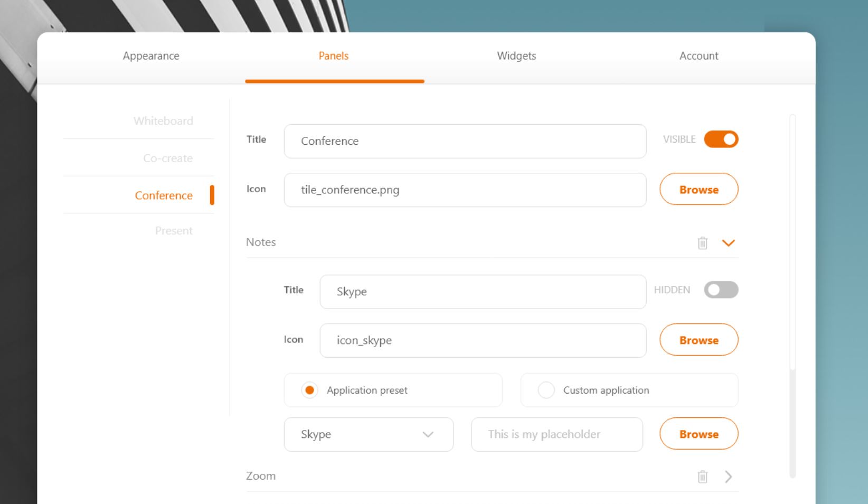Click the Conference panel Title input field

(465, 141)
